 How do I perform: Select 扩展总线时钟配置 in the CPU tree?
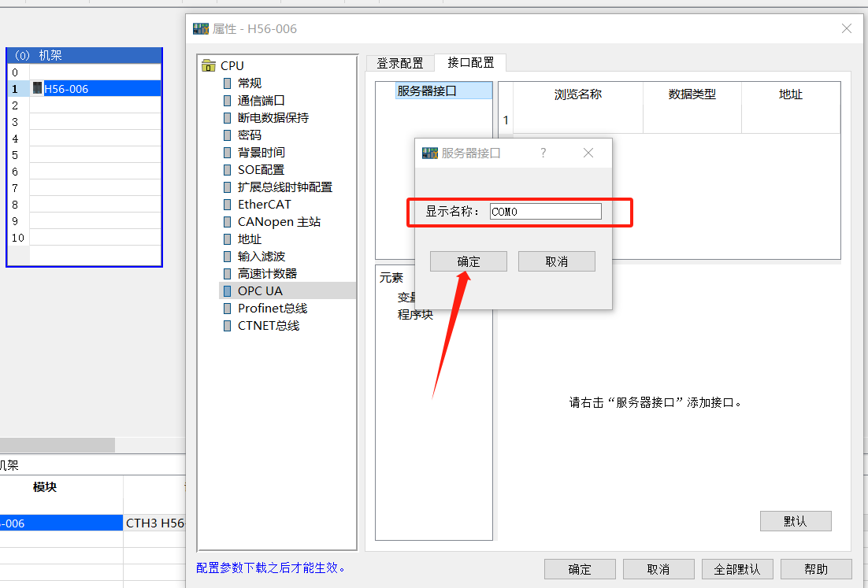pos(284,187)
